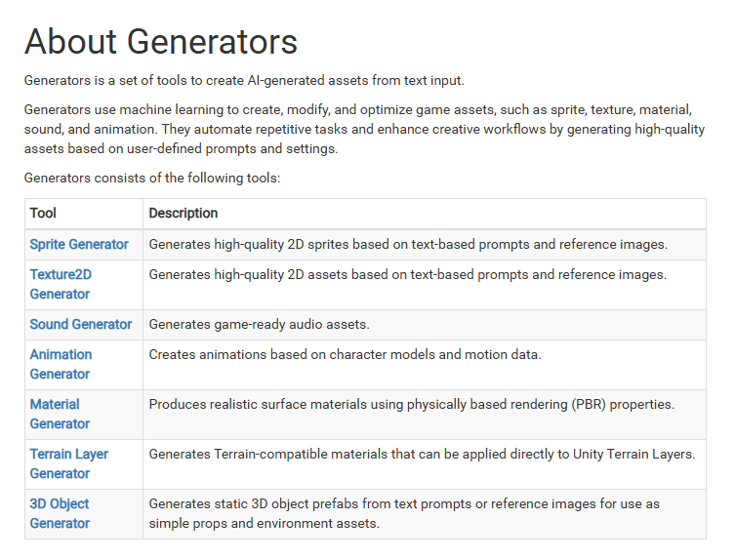Open the 3D Object Generator link
Image resolution: width=735 pixels, height=560 pixels.
click(x=60, y=513)
